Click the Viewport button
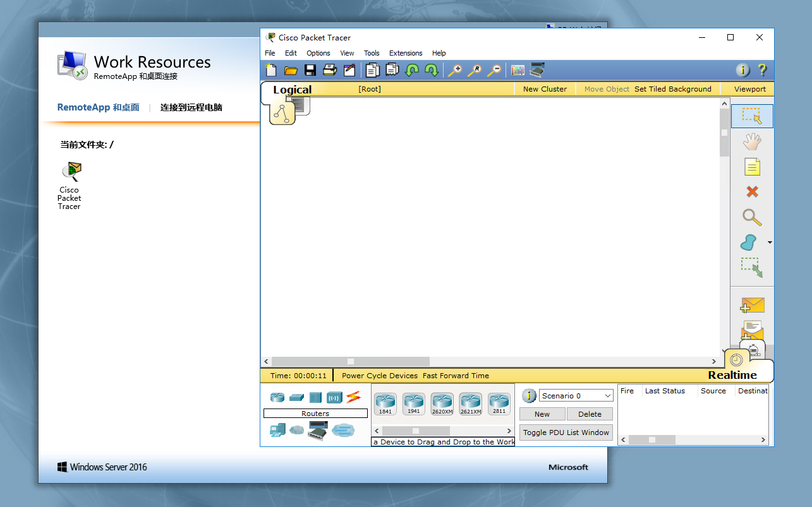The height and width of the screenshot is (507, 812). point(750,89)
